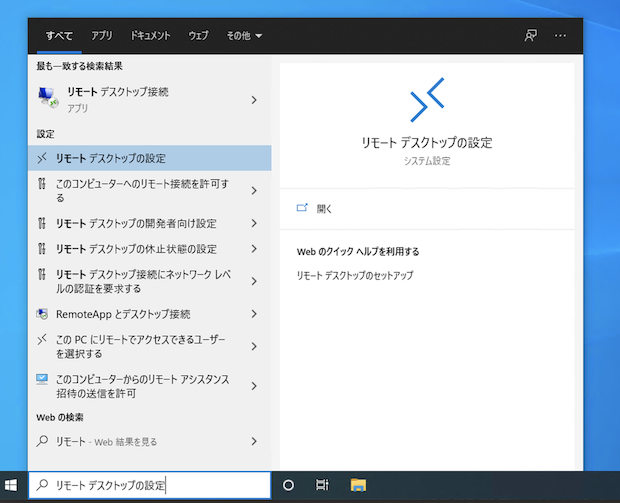Switch to the ドキュメント tab
The width and height of the screenshot is (620, 503).
click(150, 36)
